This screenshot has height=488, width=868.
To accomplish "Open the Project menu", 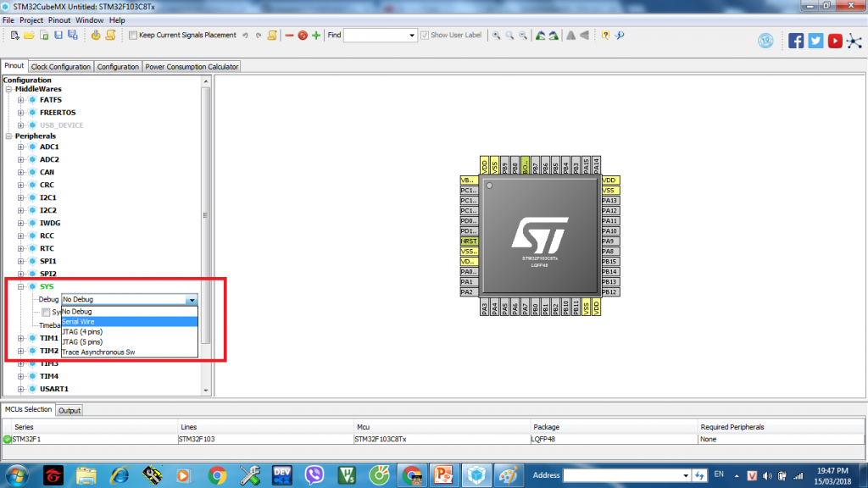I will (x=31, y=19).
